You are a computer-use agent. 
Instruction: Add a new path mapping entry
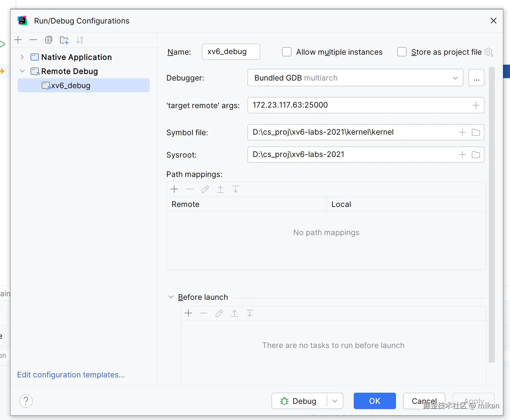pyautogui.click(x=174, y=189)
